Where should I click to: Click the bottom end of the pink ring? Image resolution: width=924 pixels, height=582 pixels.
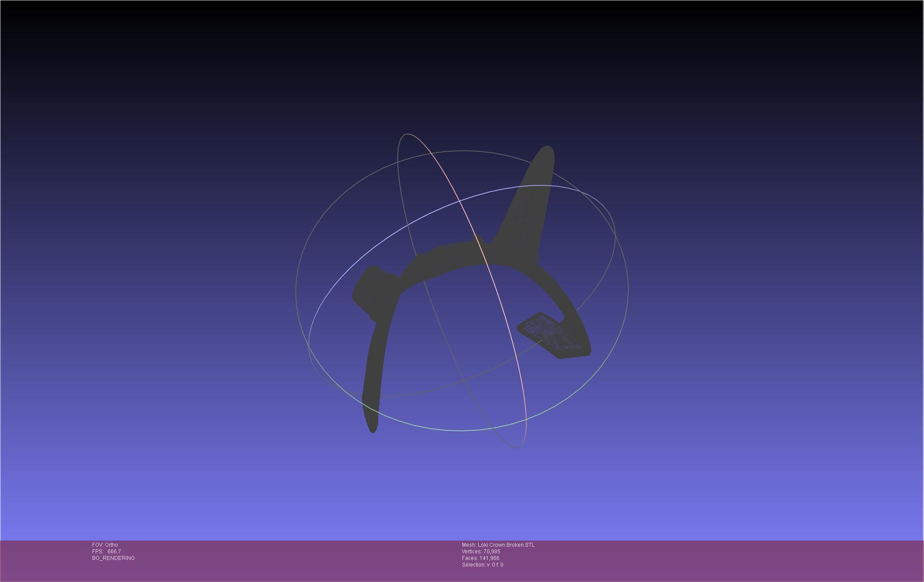(x=517, y=447)
